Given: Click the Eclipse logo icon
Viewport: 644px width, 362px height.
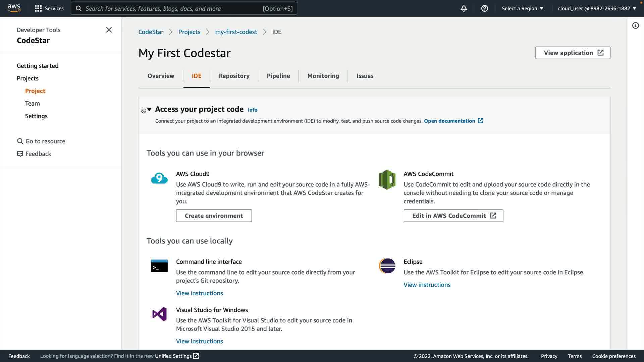Looking at the screenshot, I should pos(387,266).
